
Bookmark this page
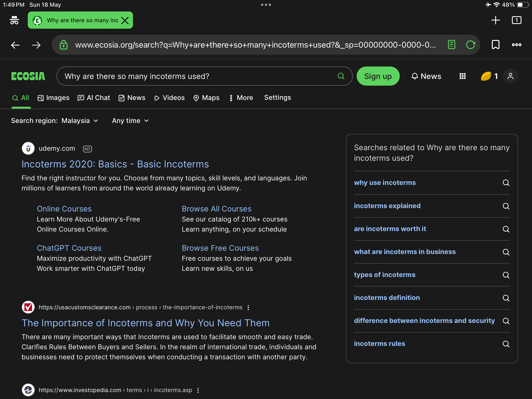click(x=495, y=45)
